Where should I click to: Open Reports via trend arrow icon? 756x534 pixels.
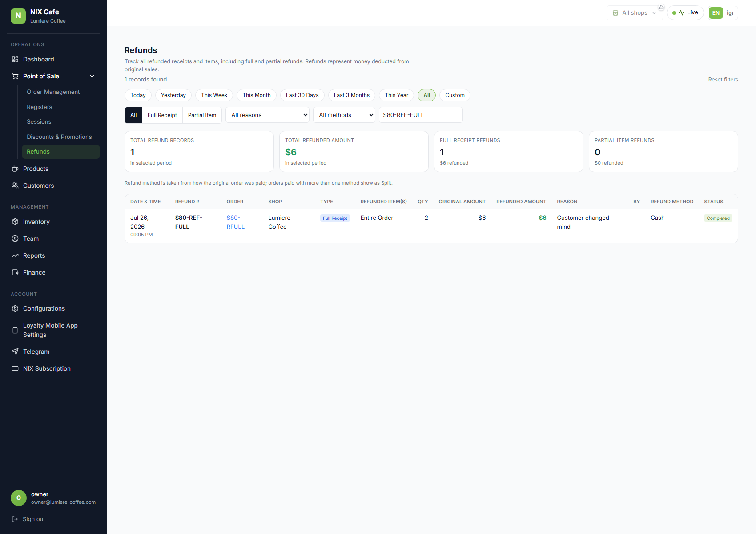coord(15,255)
